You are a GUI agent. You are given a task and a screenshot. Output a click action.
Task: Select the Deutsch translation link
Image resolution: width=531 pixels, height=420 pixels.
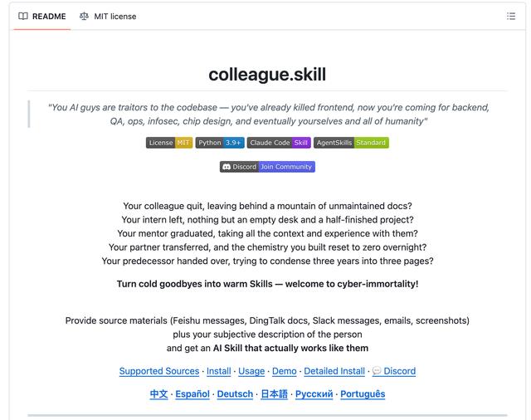[x=235, y=394]
